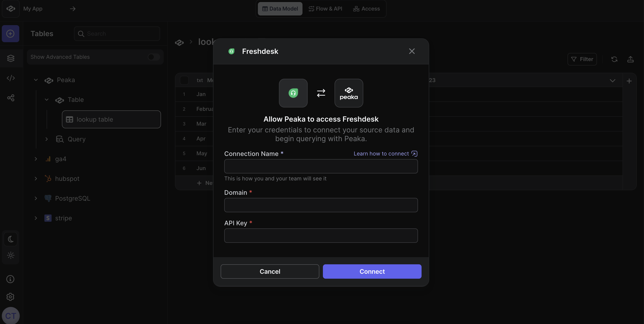Expand the ga4 catalog
The width and height of the screenshot is (644, 324).
tap(36, 159)
